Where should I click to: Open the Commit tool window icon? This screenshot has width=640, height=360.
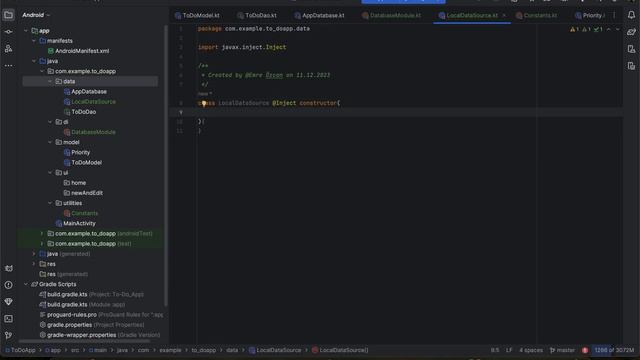8,32
